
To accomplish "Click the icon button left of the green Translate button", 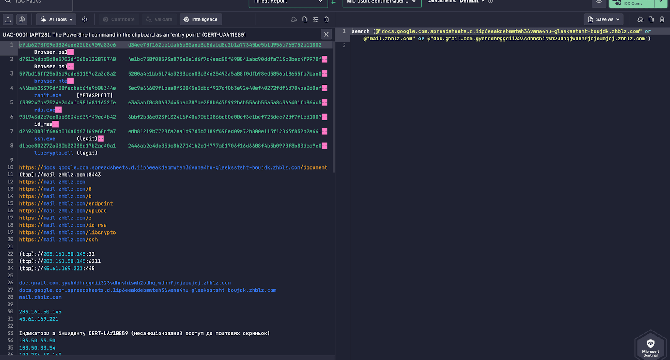I will [x=599, y=3].
